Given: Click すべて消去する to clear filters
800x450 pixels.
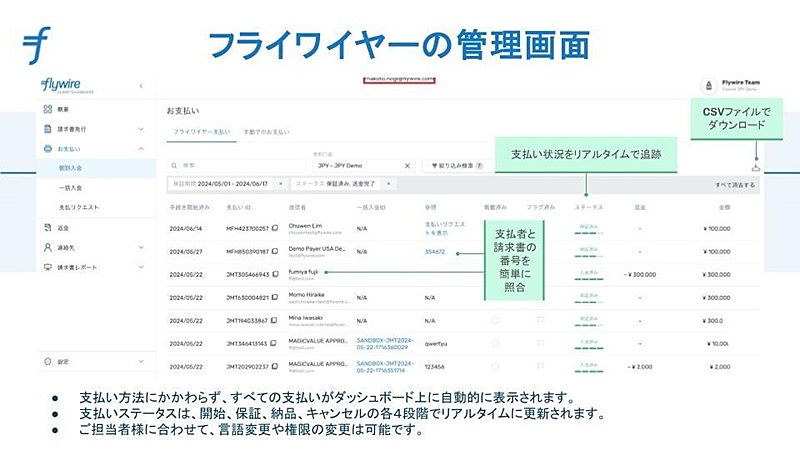Looking at the screenshot, I should (x=735, y=185).
